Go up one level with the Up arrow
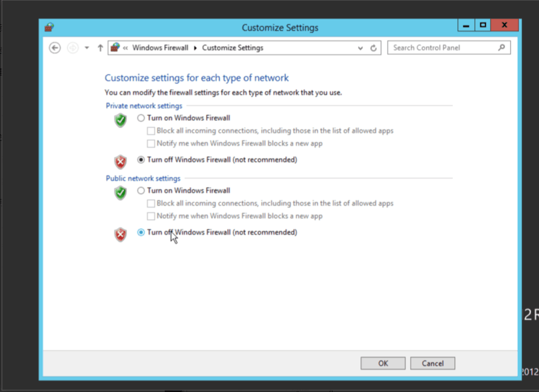The image size is (539, 392). 100,48
